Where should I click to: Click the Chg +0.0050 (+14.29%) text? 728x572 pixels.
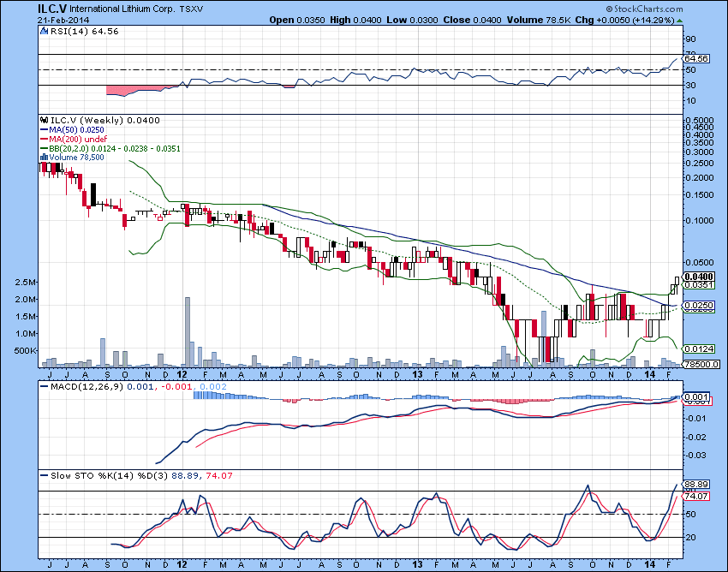(624, 20)
